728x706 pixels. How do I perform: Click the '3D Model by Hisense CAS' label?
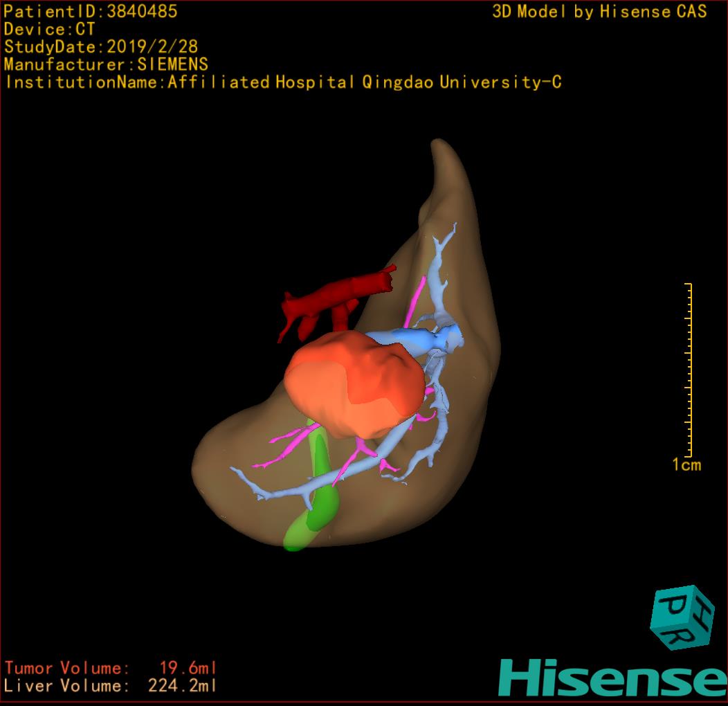[599, 11]
